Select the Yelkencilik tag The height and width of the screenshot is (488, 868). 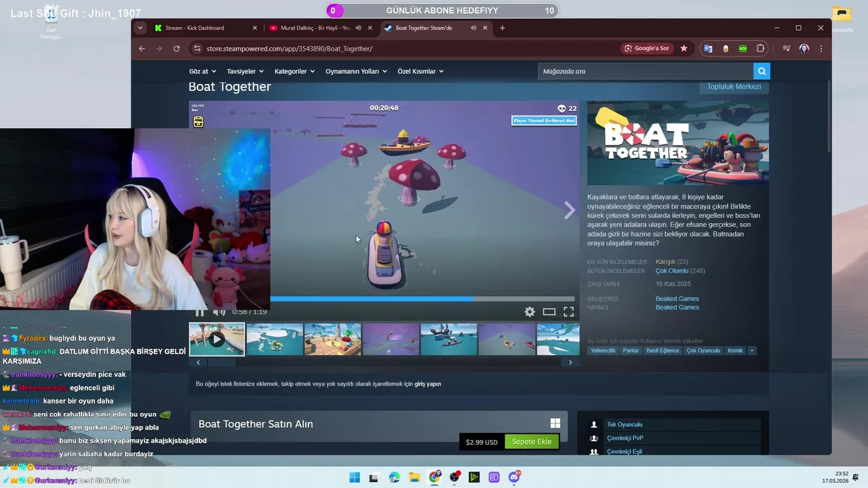tap(603, 350)
